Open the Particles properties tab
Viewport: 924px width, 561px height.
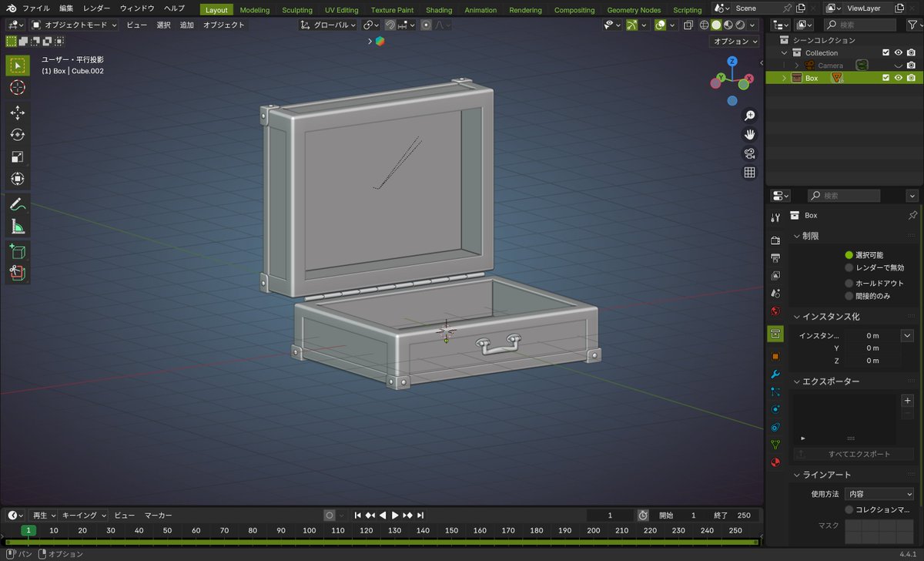(775, 391)
